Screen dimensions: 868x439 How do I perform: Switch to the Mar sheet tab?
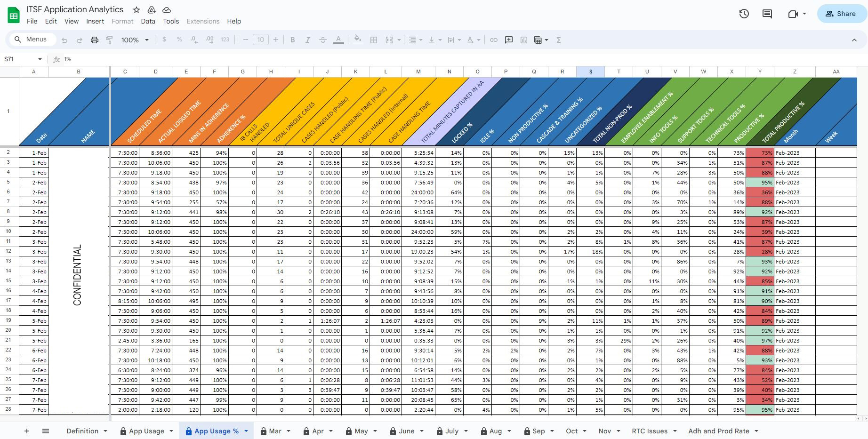pyautogui.click(x=275, y=431)
